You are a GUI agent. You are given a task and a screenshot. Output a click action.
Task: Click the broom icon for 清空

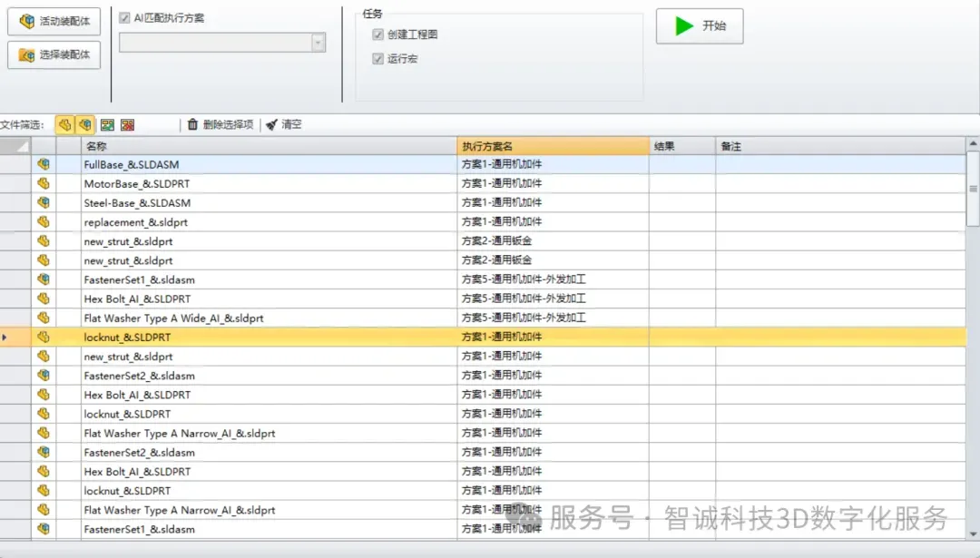271,125
